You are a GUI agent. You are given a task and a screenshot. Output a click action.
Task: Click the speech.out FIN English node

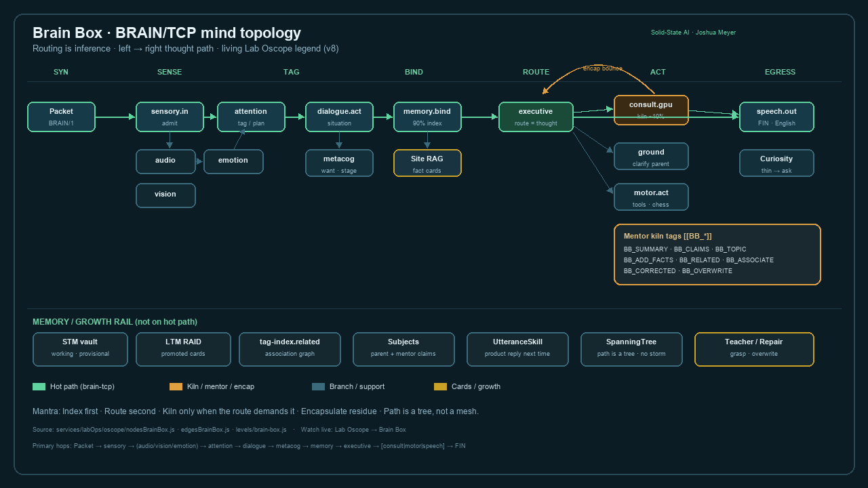(776, 117)
